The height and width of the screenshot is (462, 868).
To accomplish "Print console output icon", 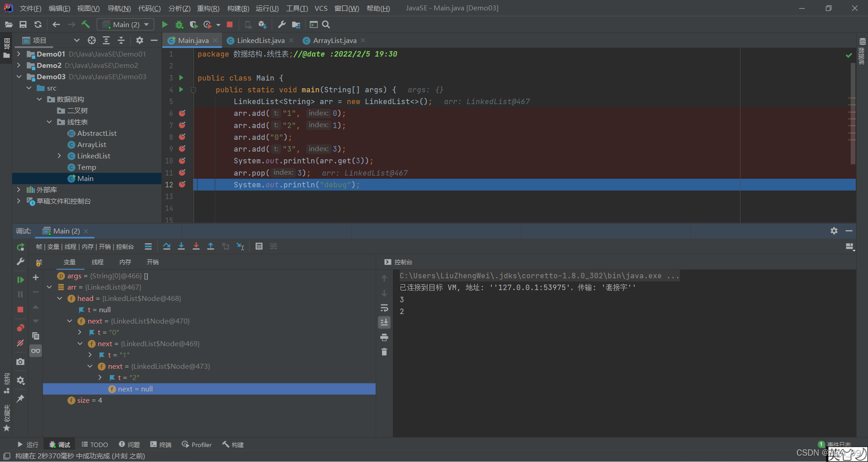I will coord(384,337).
